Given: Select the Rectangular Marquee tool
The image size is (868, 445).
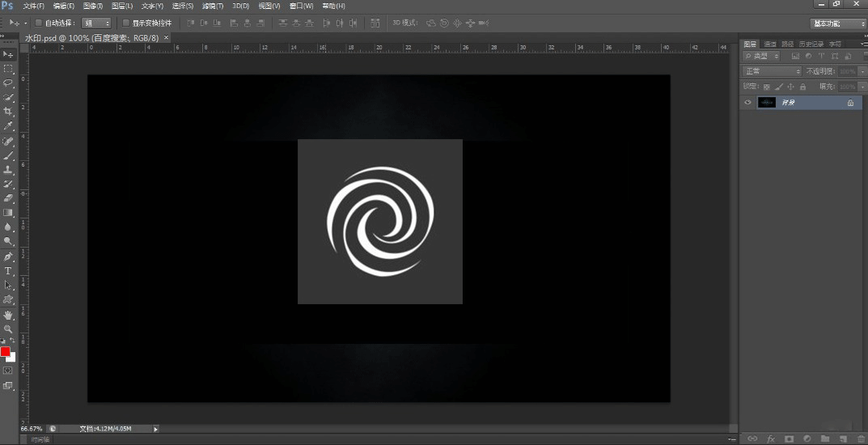Looking at the screenshot, I should coord(8,69).
